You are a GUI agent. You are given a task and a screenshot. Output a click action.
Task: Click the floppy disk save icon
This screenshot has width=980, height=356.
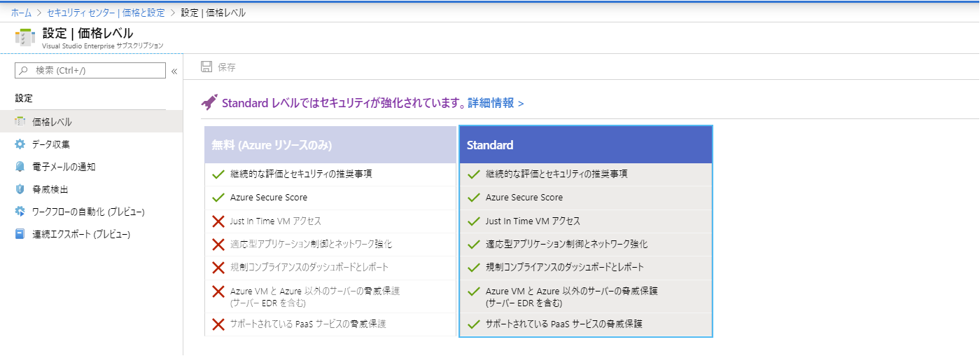[x=206, y=67]
